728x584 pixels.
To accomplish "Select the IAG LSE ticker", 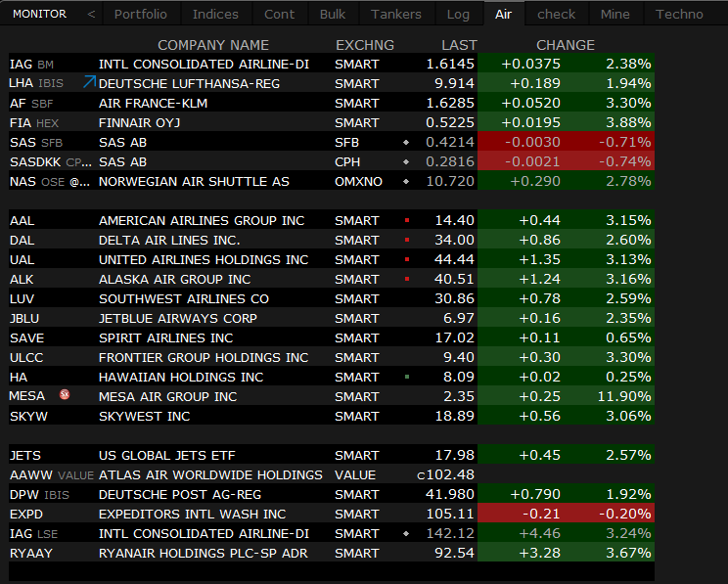I will 33,534.
